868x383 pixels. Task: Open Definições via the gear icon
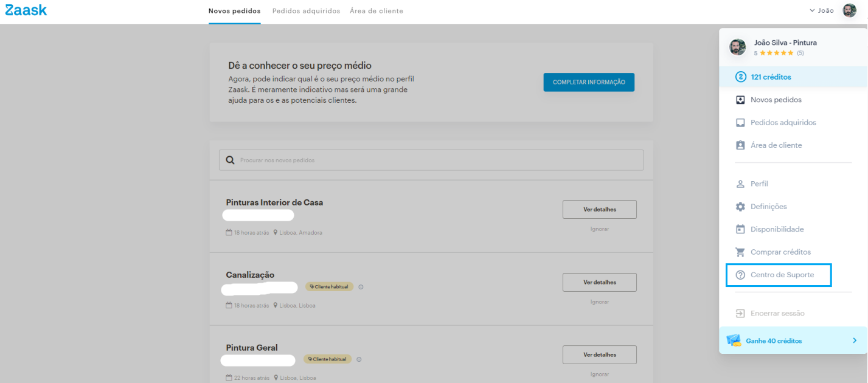740,207
